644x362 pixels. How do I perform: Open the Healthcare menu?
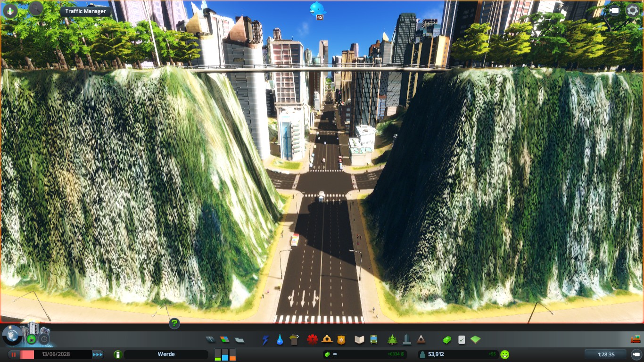[312, 339]
